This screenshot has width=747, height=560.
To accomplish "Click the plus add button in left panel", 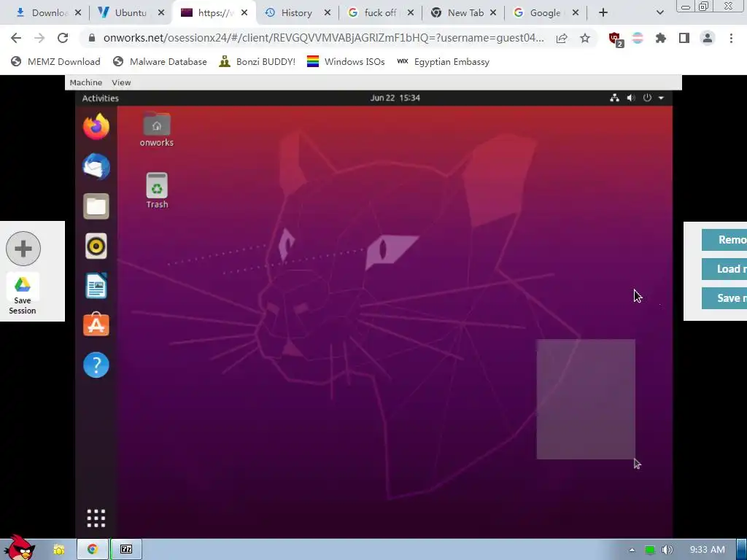I will pyautogui.click(x=23, y=249).
